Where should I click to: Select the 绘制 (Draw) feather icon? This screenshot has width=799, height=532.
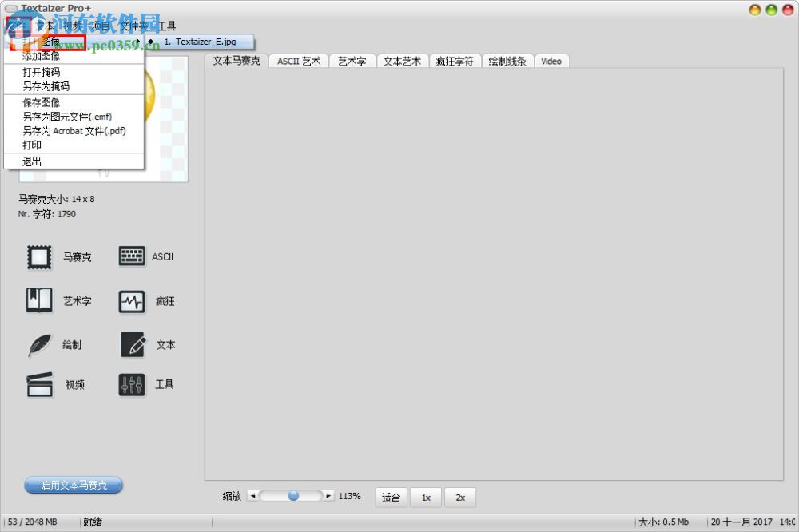[x=38, y=344]
